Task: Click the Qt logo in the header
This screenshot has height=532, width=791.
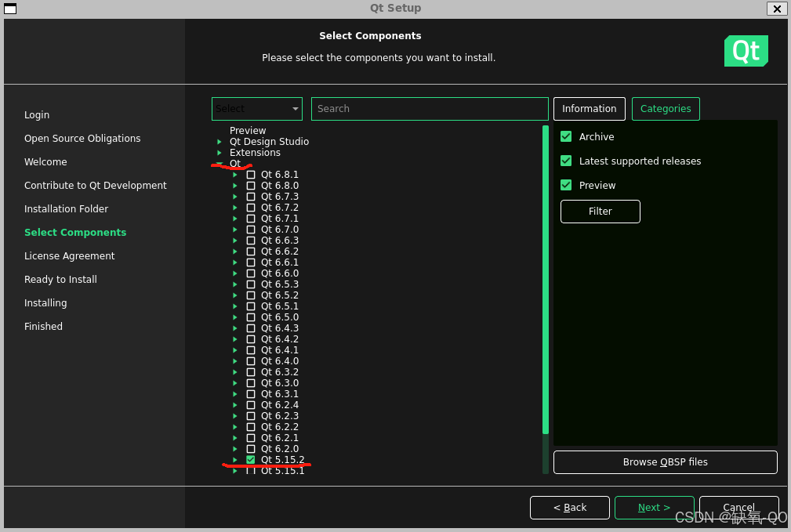Action: tap(745, 51)
